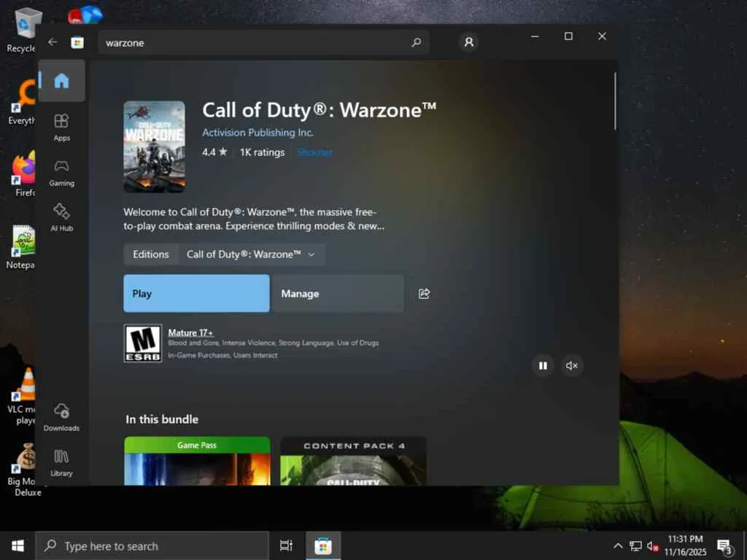Expand the Editions dropdown for Warzone

pos(251,254)
